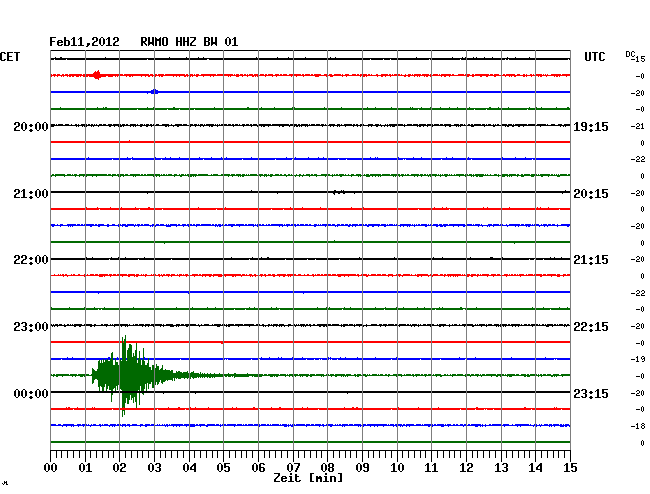Click the "22:00" CET time label
Viewport: 650px width, 494px height.
(31, 260)
